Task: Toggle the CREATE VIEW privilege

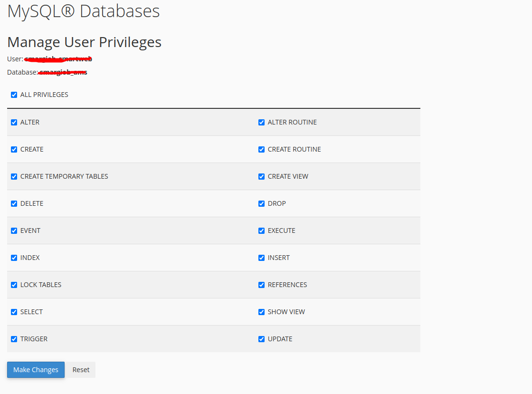Action: click(x=262, y=176)
